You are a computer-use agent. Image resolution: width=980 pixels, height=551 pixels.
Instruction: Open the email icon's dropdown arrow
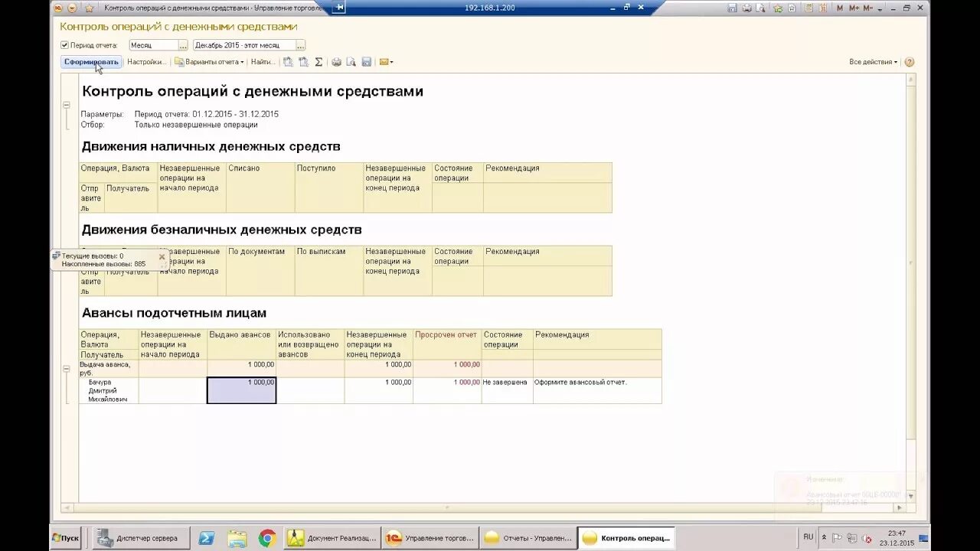point(391,62)
